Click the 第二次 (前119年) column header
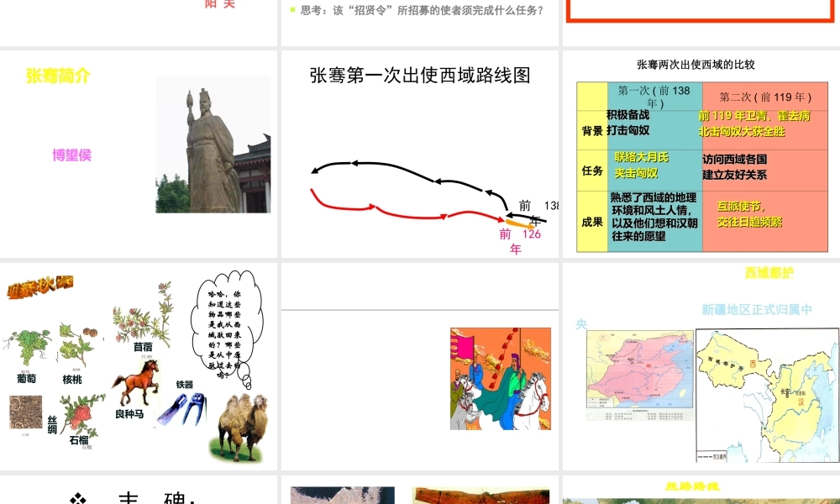 (x=765, y=97)
